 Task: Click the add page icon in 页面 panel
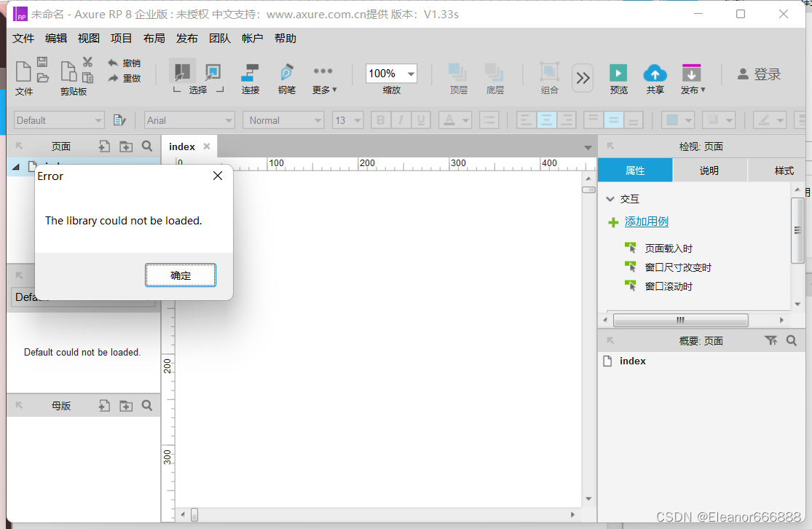104,146
